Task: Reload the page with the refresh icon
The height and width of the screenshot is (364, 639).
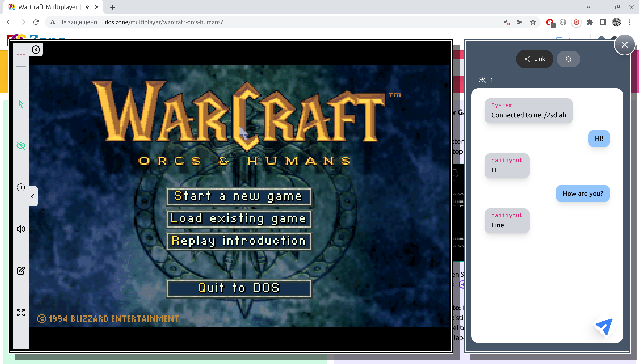Action: (x=36, y=22)
